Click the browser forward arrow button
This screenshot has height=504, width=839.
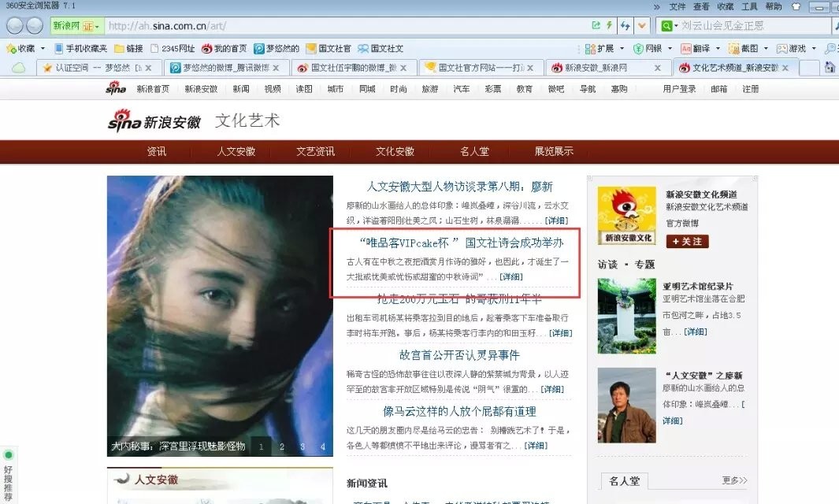[x=34, y=25]
